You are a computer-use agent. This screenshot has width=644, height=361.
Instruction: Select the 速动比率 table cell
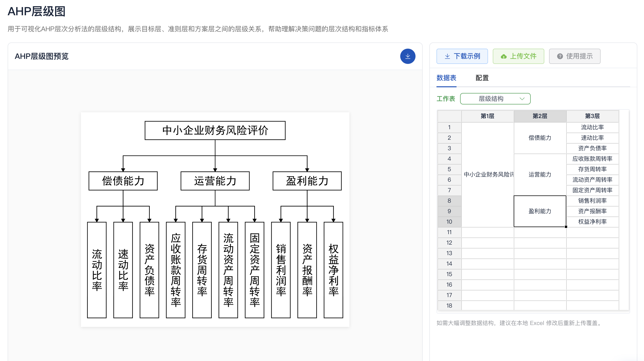pos(592,138)
